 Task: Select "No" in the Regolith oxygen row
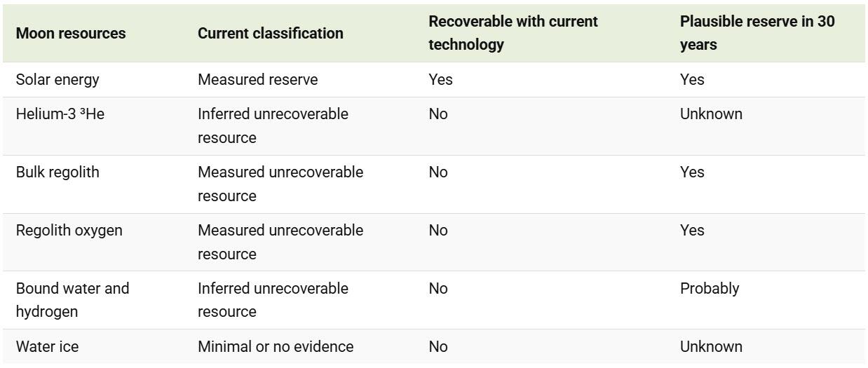(x=438, y=231)
